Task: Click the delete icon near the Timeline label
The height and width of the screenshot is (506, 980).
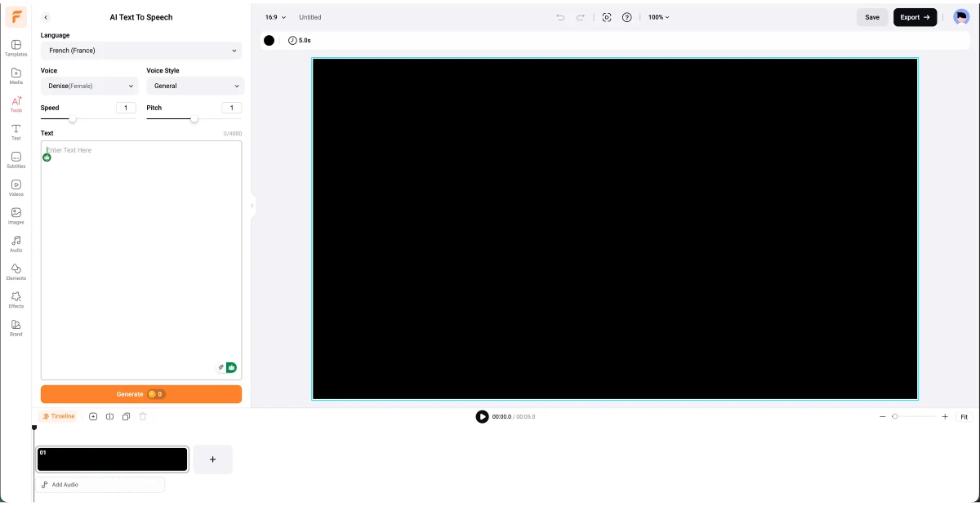Action: 143,416
